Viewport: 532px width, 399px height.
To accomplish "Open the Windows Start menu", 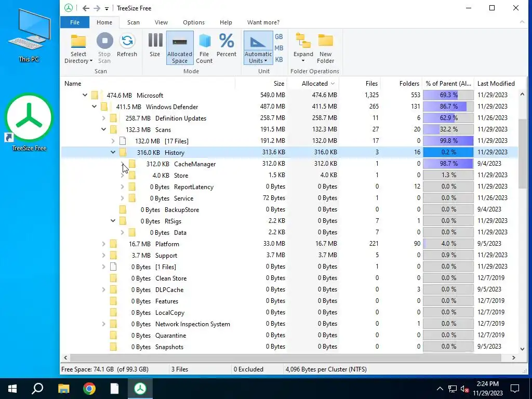I will [12, 389].
